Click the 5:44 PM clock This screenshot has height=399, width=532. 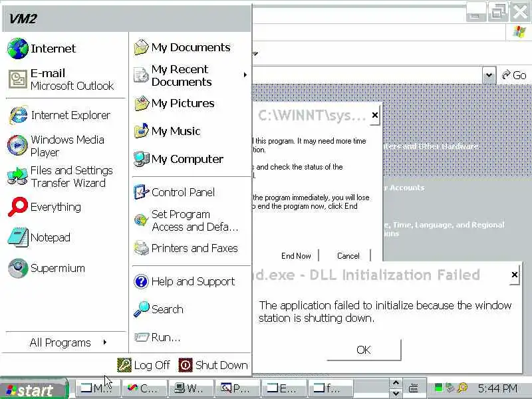coord(497,388)
